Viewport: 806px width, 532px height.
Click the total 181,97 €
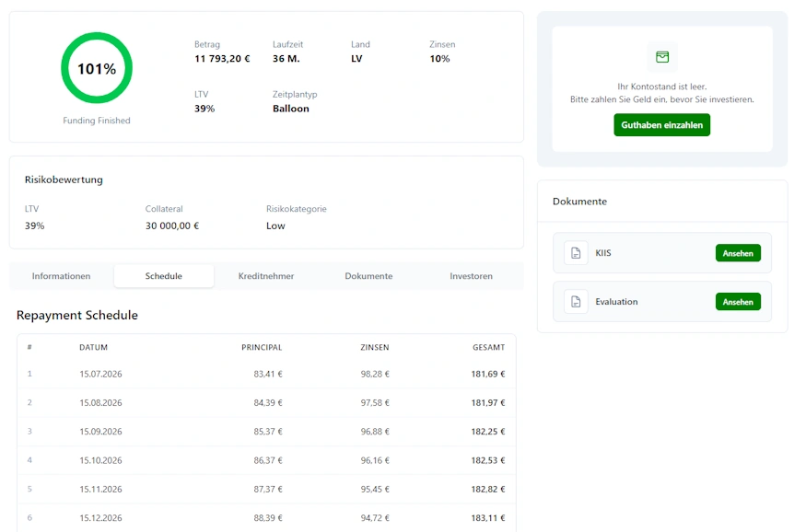(488, 402)
